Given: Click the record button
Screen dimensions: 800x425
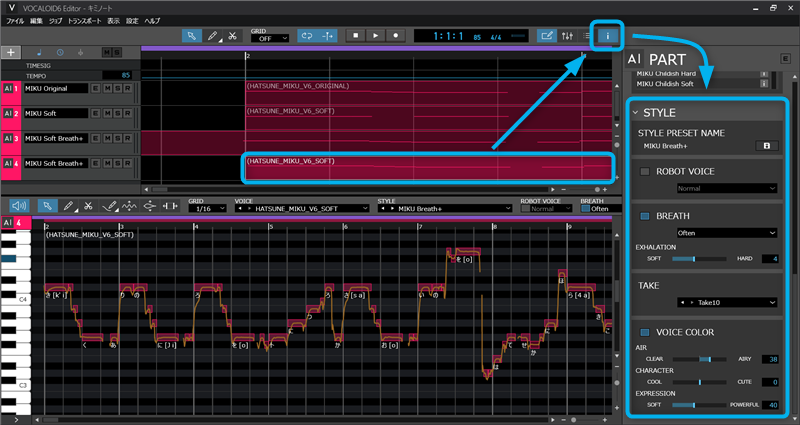Looking at the screenshot, I should pos(395,36).
